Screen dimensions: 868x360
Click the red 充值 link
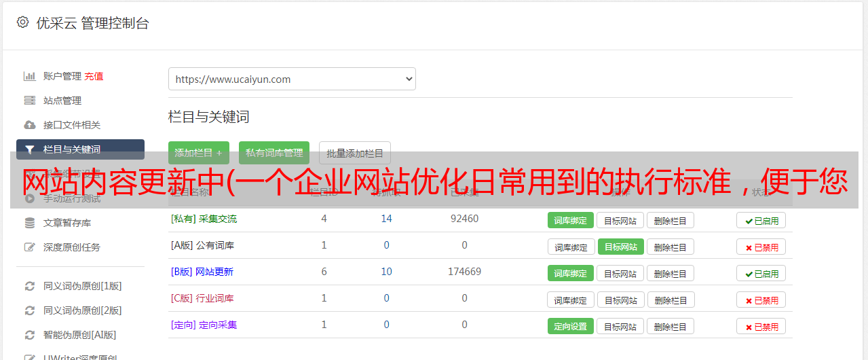click(x=94, y=76)
